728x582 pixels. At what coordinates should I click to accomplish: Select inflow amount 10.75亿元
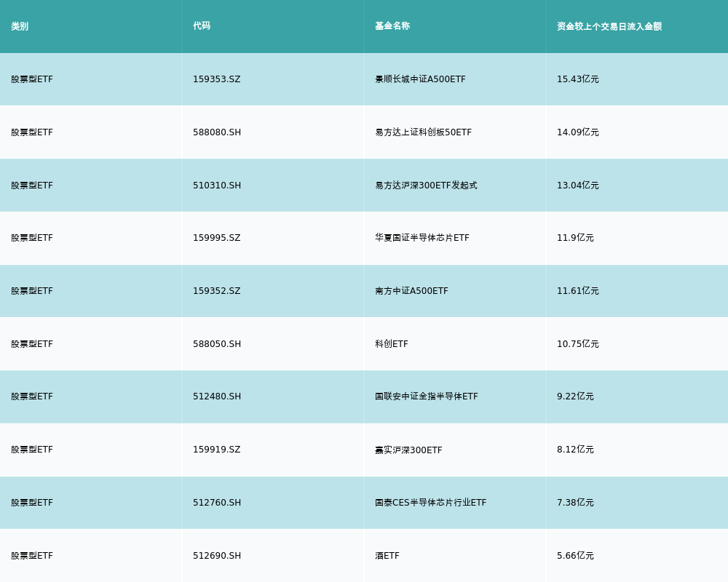[578, 344]
